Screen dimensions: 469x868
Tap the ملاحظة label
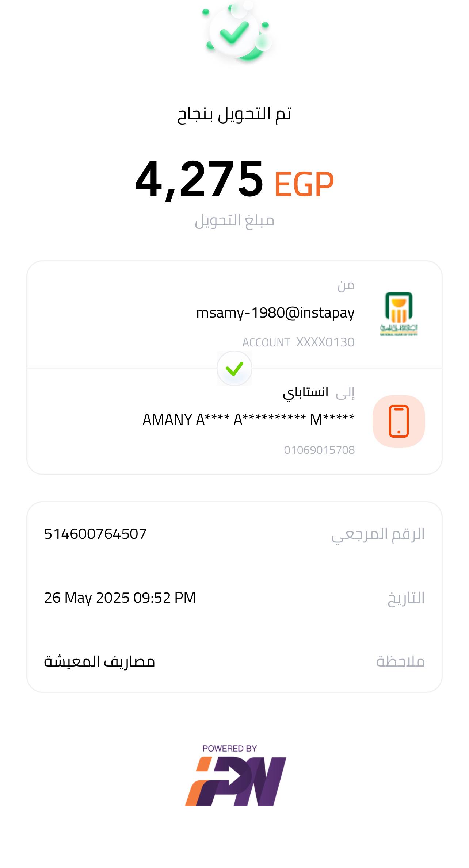pyautogui.click(x=400, y=661)
